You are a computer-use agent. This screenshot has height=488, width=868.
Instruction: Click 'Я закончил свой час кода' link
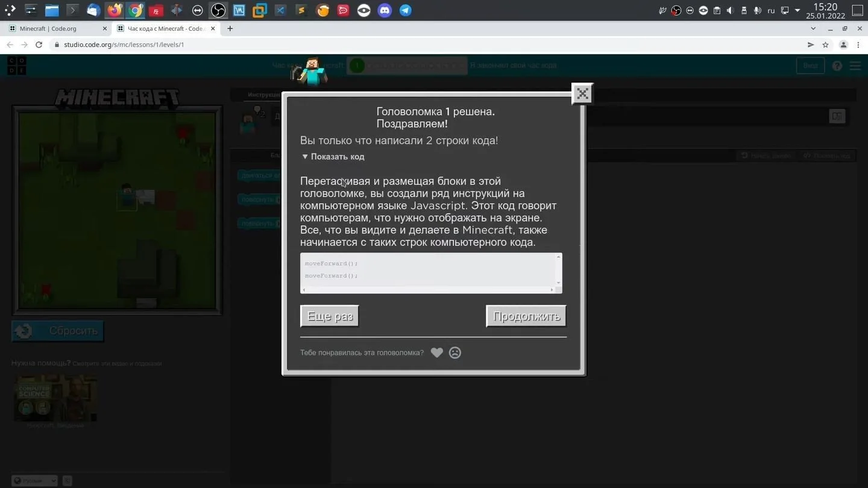coord(514,65)
